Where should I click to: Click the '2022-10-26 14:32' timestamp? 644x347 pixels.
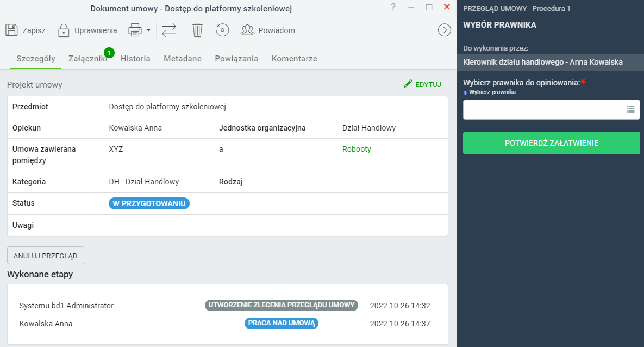point(400,306)
